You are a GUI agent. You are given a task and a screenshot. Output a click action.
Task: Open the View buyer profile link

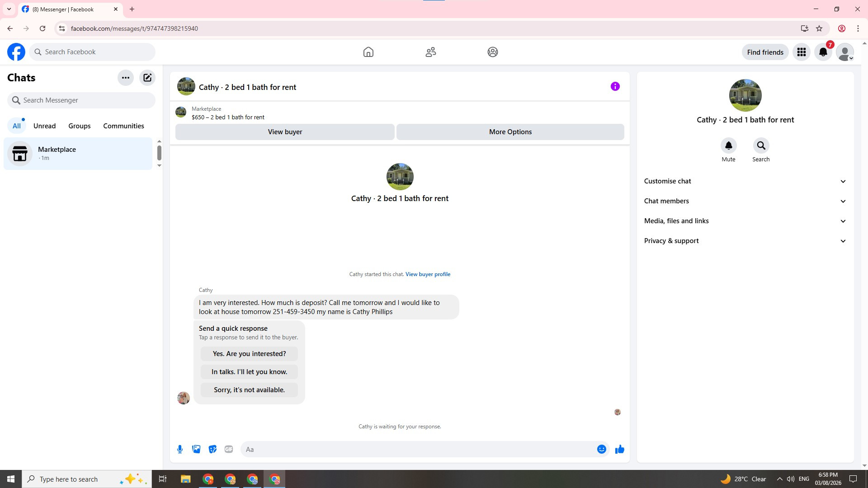[x=428, y=274]
